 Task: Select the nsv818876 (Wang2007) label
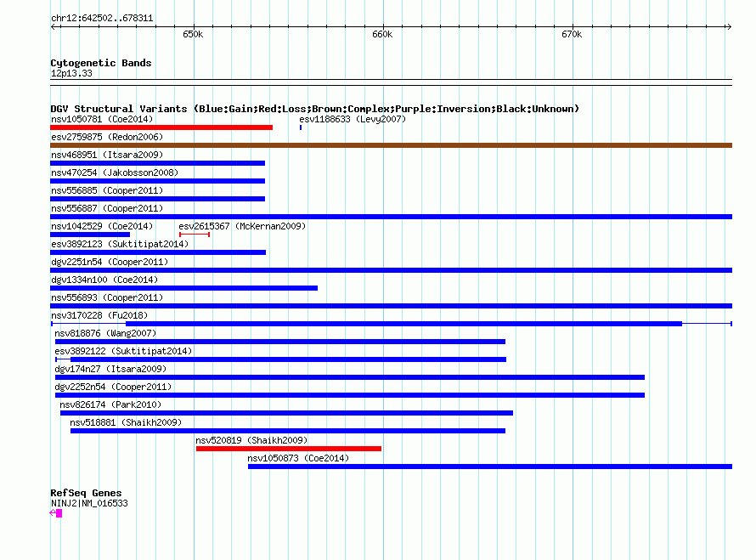tap(105, 333)
